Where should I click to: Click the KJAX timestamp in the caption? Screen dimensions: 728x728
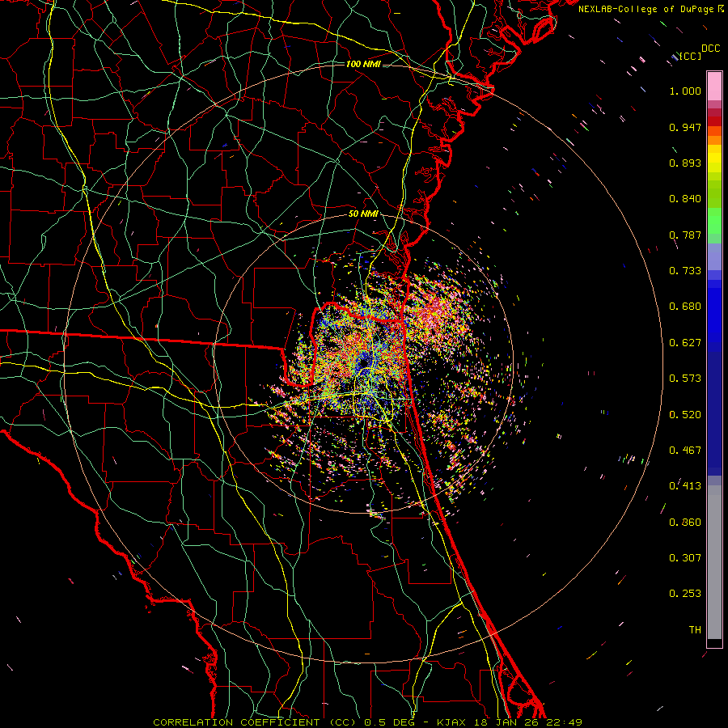(x=510, y=722)
